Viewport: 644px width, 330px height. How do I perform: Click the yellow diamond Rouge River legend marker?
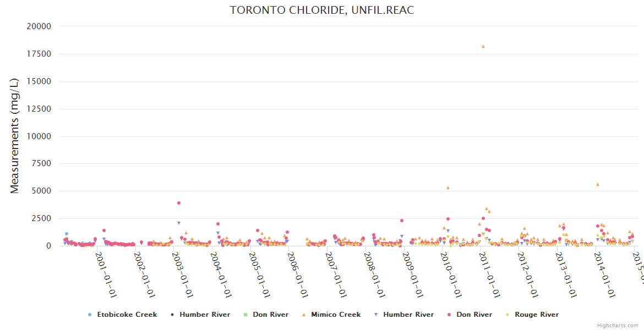click(507, 315)
